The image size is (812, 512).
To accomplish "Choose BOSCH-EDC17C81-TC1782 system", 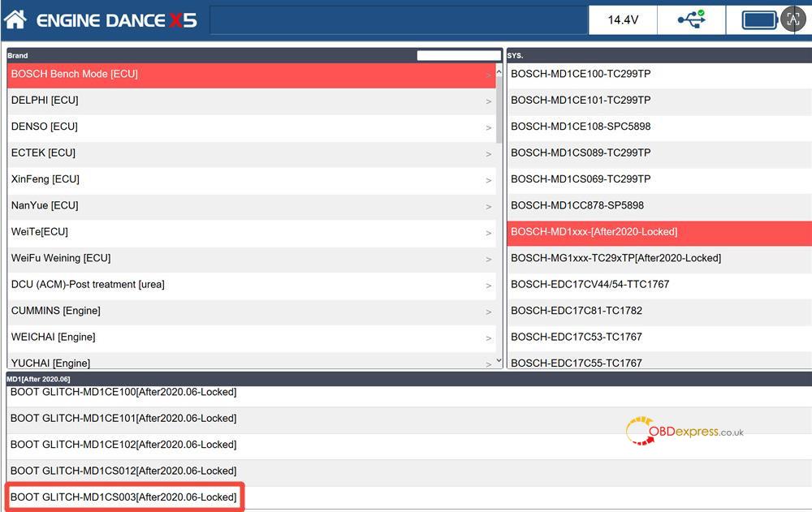I will pyautogui.click(x=659, y=312).
